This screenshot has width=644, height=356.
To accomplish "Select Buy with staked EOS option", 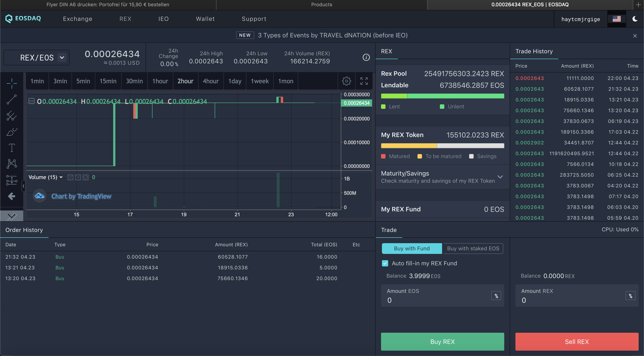I will (473, 248).
